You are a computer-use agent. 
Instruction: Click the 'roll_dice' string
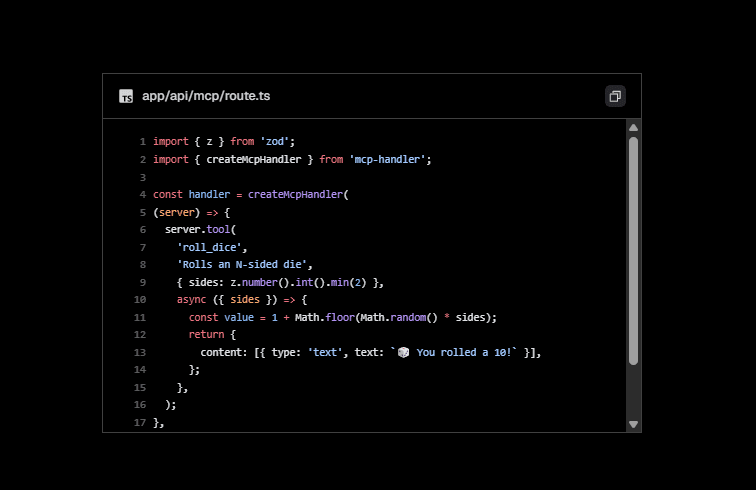point(209,247)
